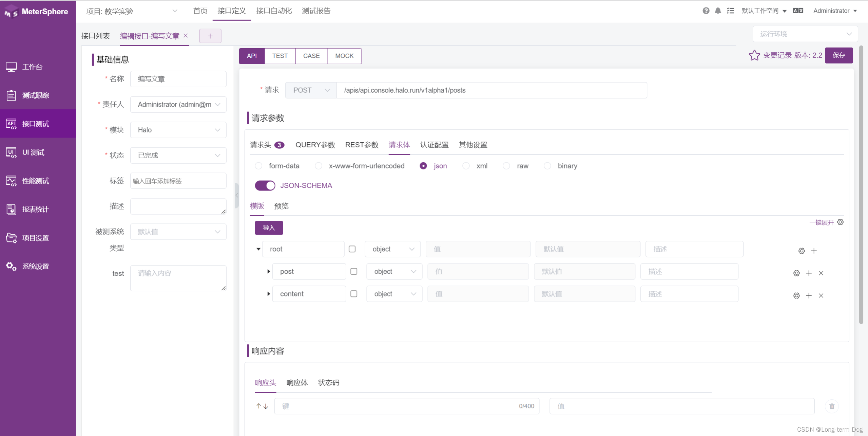
Task: Select the raw body radio button
Action: [506, 166]
